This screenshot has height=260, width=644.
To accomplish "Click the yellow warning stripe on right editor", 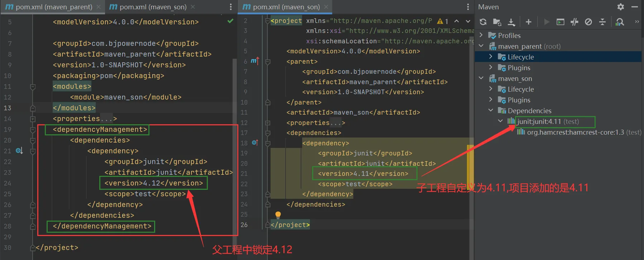I will [x=470, y=165].
